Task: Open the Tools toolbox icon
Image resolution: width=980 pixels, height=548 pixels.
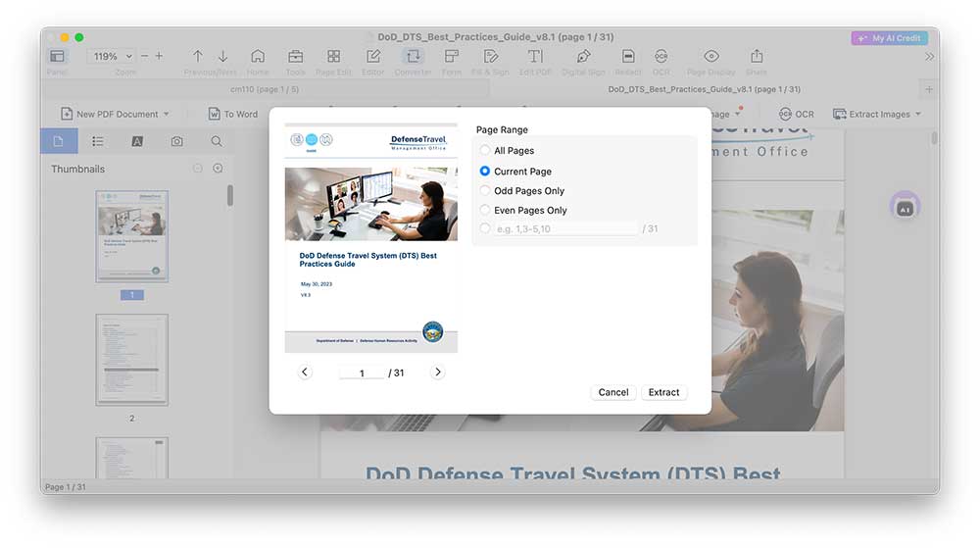Action: (x=296, y=56)
